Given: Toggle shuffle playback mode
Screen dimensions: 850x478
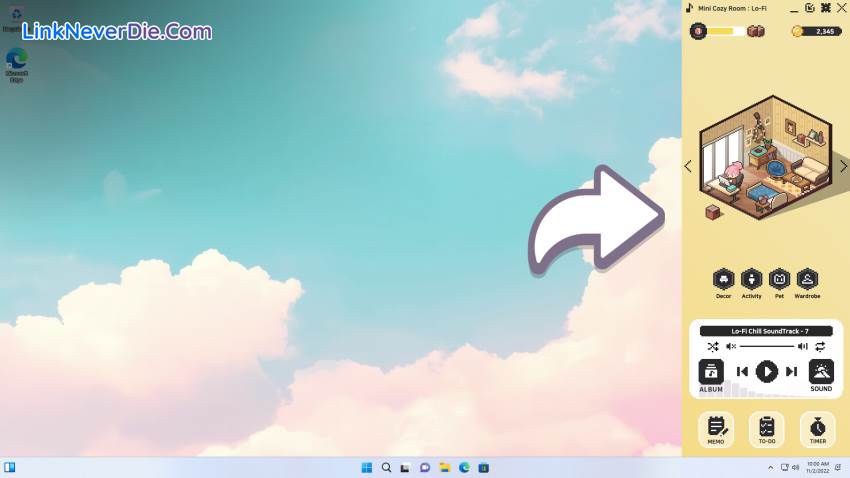Looking at the screenshot, I should (712, 346).
